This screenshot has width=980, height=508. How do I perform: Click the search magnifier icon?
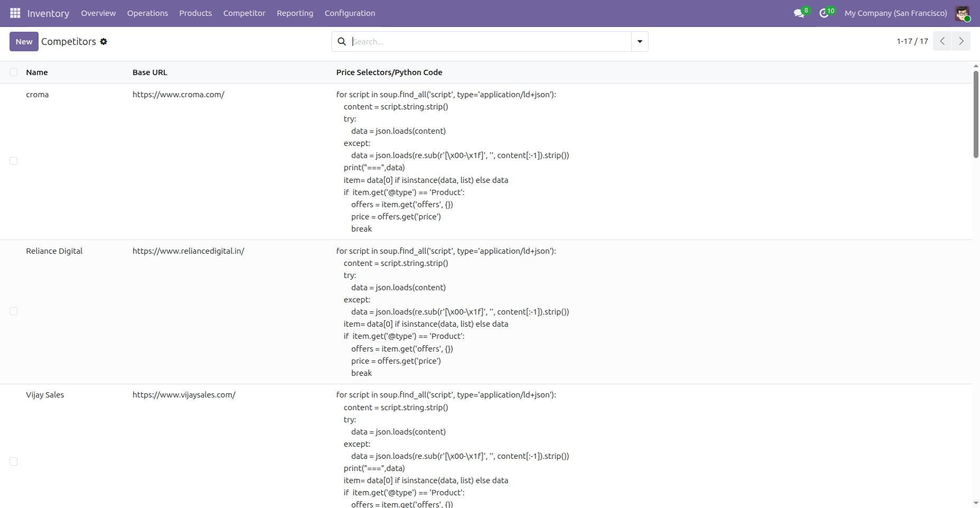(342, 41)
